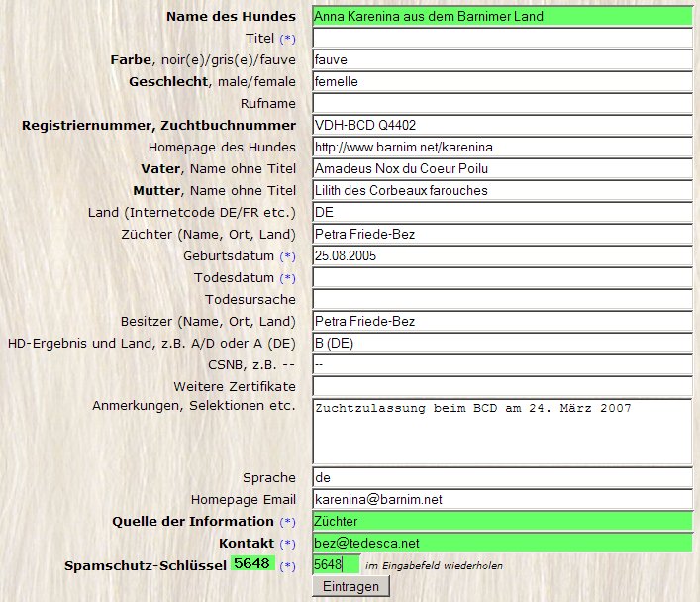Open the (*) note beside Kontakt
This screenshot has height=602, width=700.
point(287,544)
